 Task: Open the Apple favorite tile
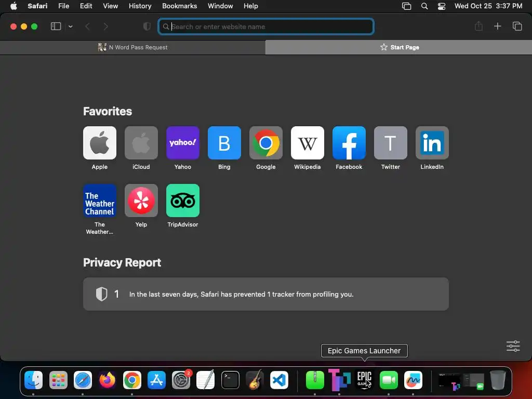coord(99,143)
